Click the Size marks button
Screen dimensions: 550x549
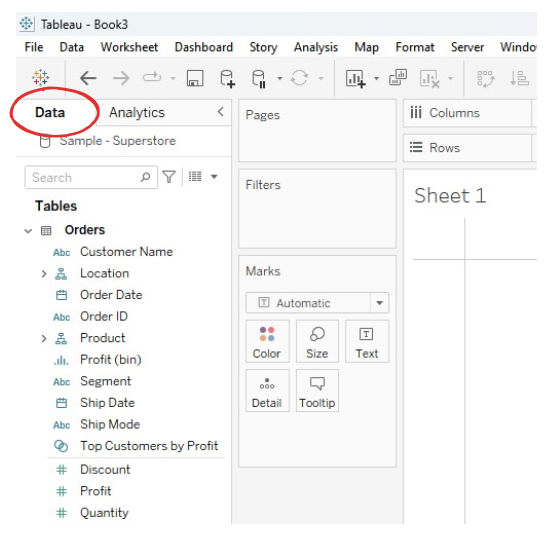coord(317,341)
